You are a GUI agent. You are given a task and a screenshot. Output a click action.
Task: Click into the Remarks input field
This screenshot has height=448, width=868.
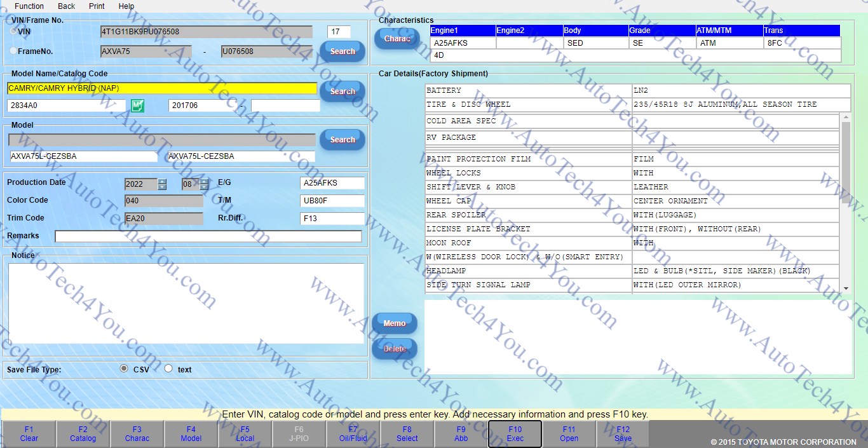pyautogui.click(x=208, y=236)
